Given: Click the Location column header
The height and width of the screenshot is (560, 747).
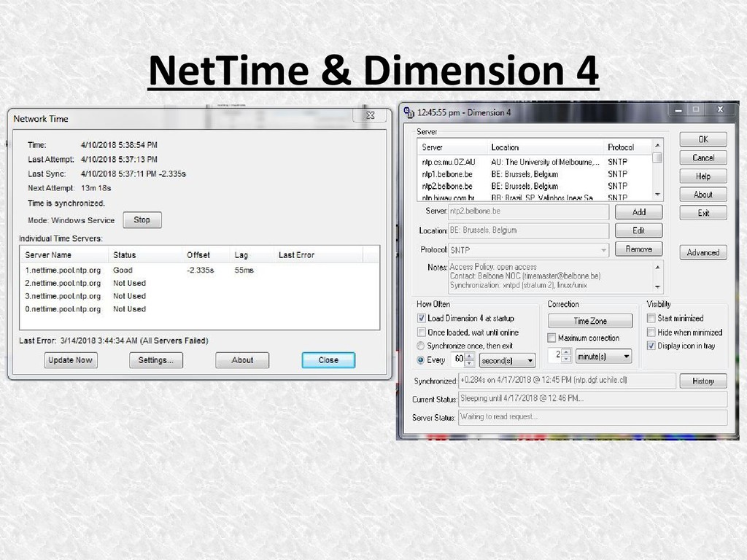Looking at the screenshot, I should point(546,147).
